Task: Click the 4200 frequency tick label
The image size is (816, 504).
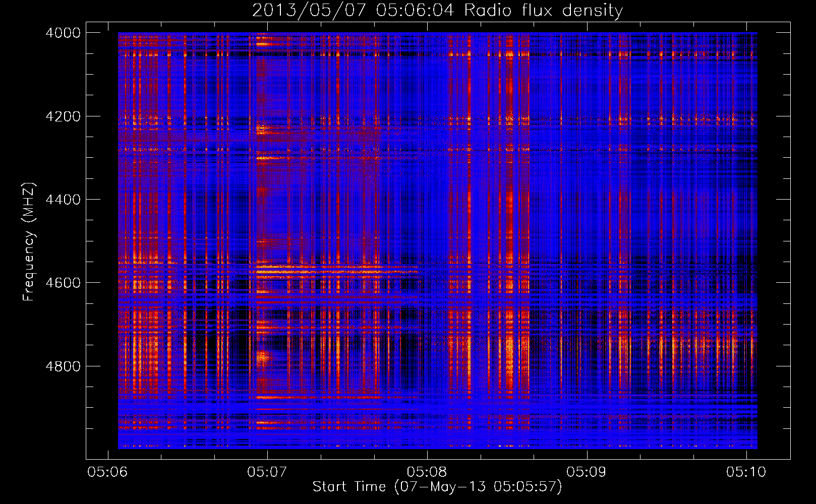Action: (63, 116)
